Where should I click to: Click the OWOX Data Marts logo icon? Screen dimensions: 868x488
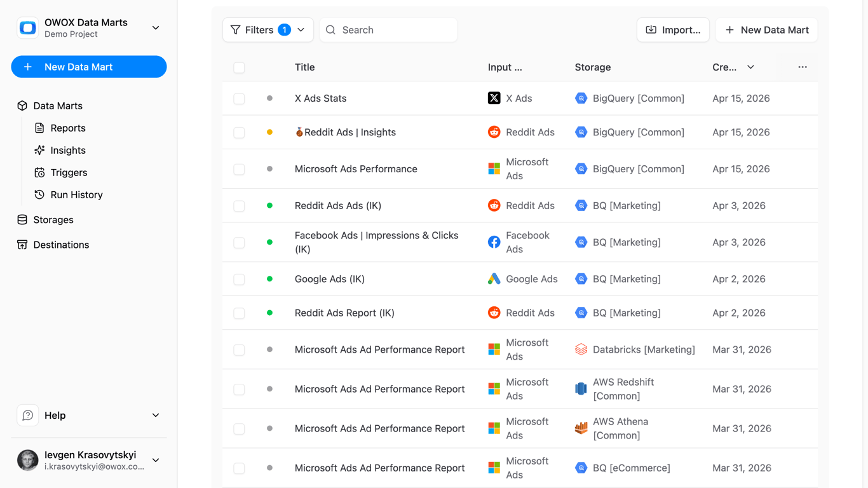pyautogui.click(x=28, y=28)
